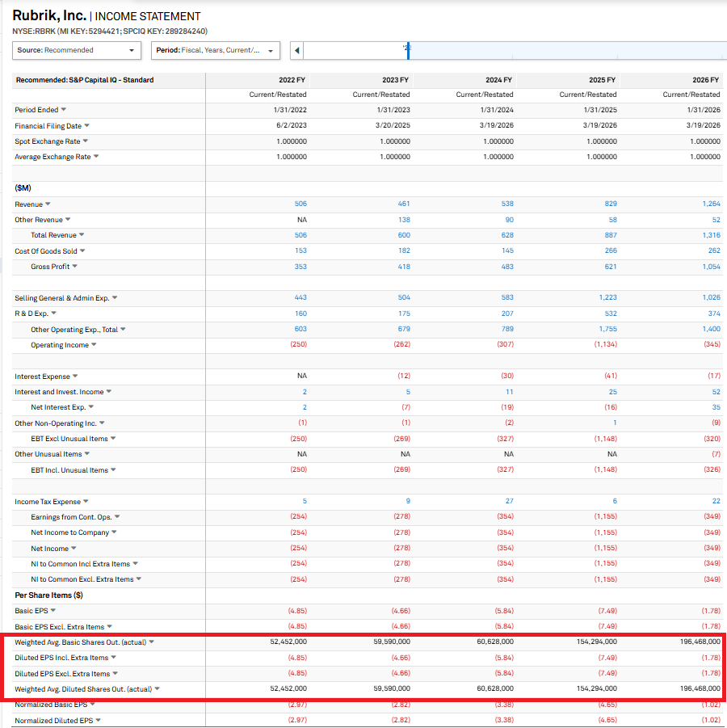Open Weighted Avg. Basic Shares Out. row arrow
Screen dimensions: 727x728
pos(151,642)
